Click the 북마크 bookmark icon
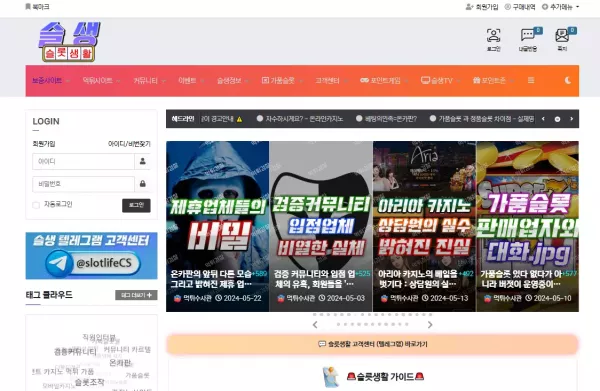The width and height of the screenshot is (600, 391). [x=28, y=7]
